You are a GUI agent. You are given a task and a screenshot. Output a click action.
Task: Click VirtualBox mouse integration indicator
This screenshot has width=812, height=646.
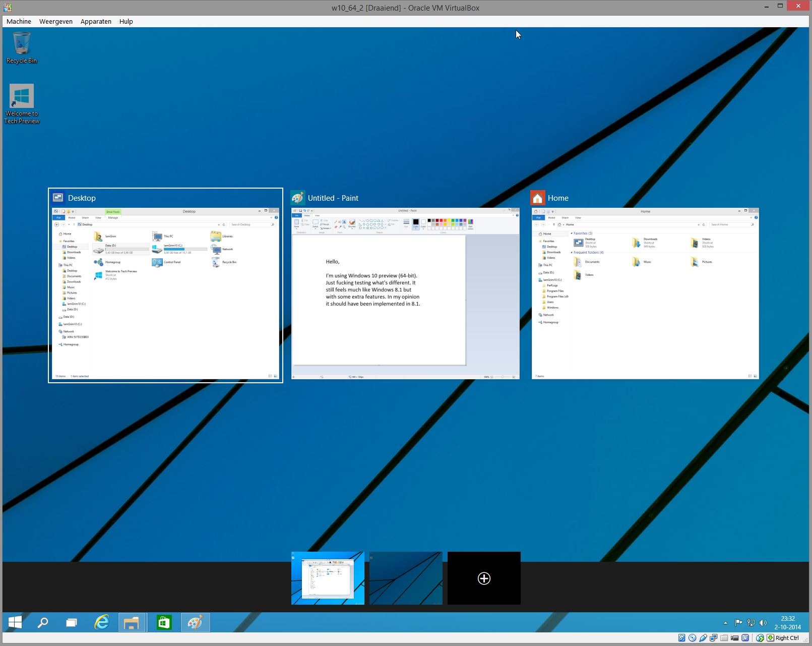click(x=760, y=638)
